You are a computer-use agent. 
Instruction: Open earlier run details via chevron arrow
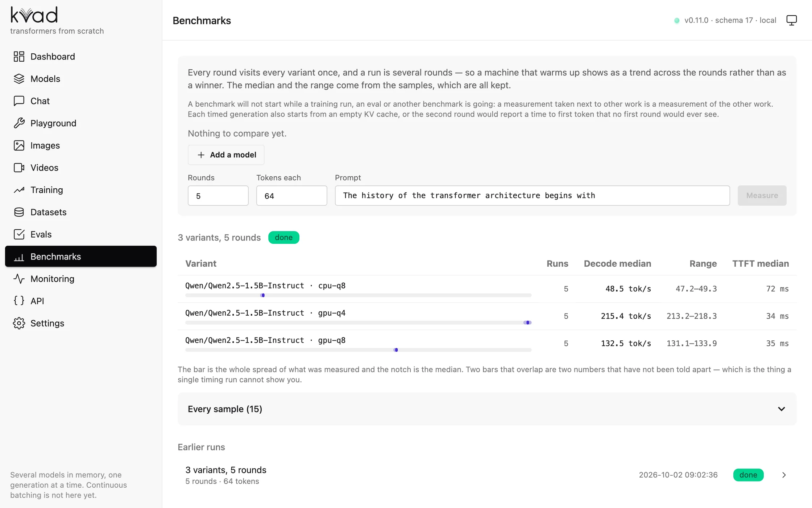[784, 475]
